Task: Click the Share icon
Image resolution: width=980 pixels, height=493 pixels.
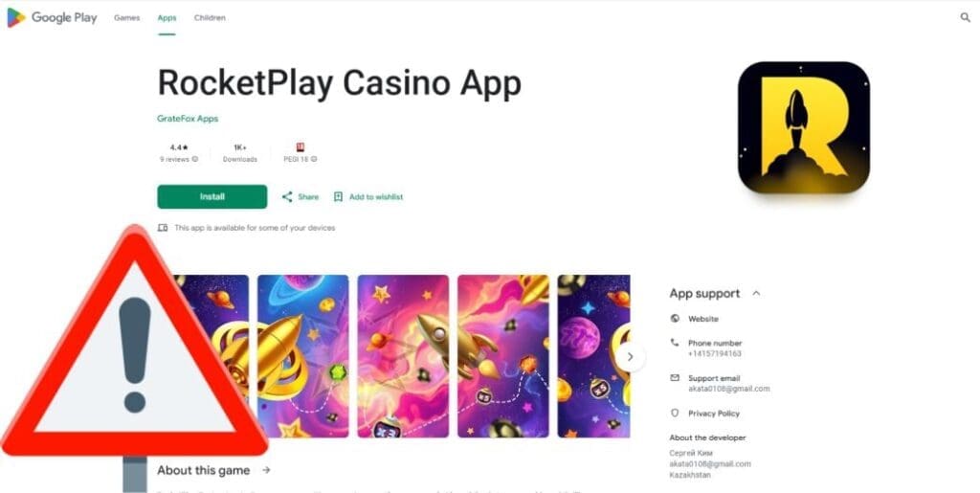Action: (x=287, y=197)
